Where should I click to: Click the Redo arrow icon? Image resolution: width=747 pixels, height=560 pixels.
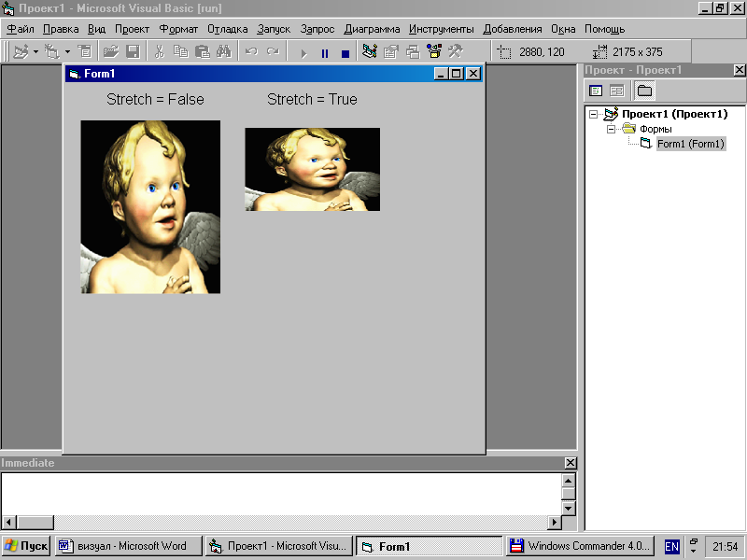[x=273, y=51]
